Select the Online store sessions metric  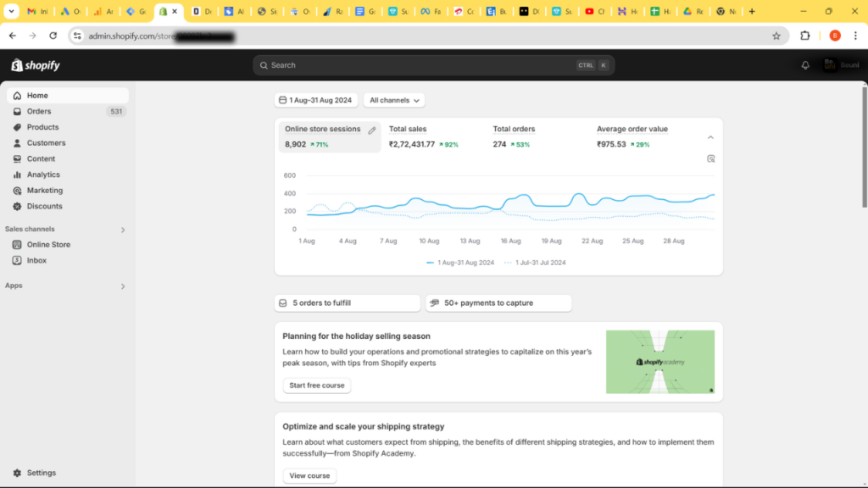[x=330, y=136]
